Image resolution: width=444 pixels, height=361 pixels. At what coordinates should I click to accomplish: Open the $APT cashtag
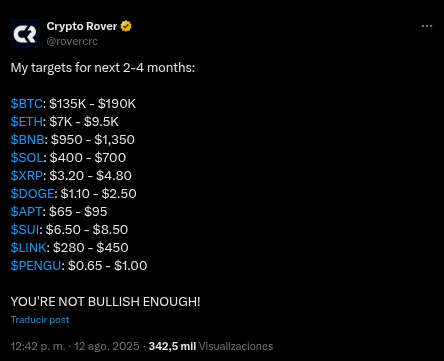pos(26,212)
